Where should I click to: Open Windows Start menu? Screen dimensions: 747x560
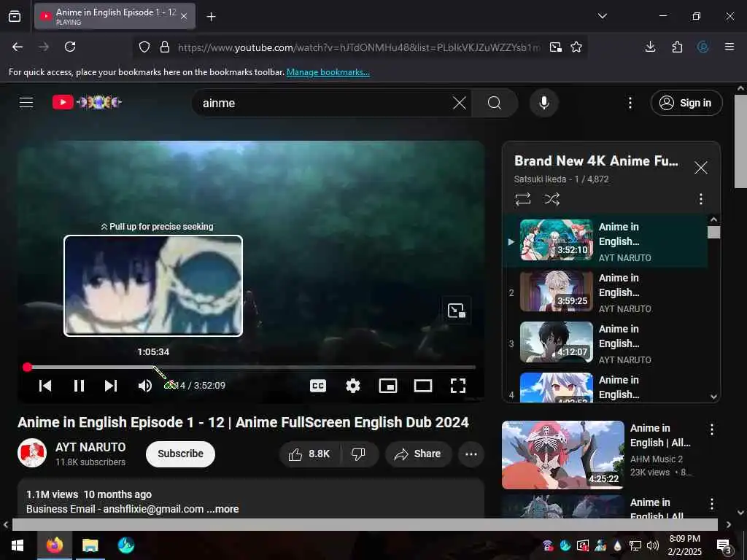(18, 545)
